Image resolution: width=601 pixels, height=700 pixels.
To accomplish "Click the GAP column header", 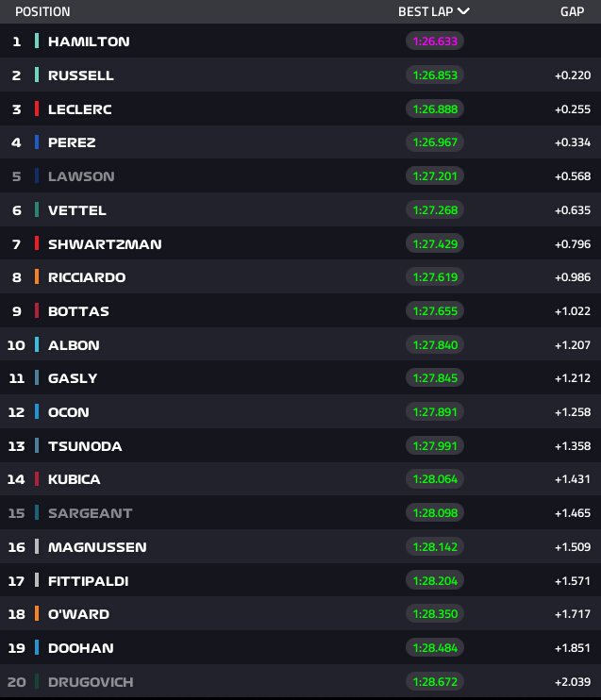I will (x=574, y=11).
